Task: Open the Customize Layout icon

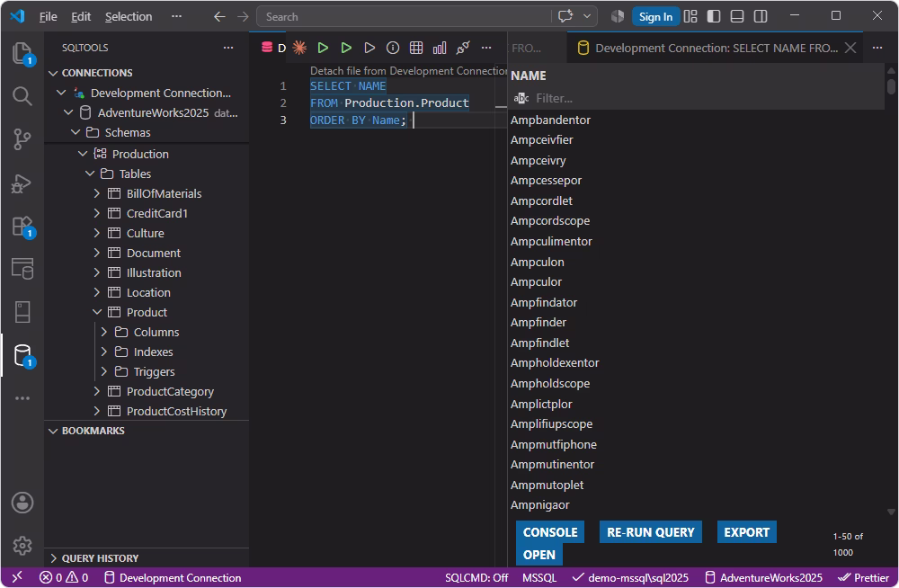Action: pos(690,17)
